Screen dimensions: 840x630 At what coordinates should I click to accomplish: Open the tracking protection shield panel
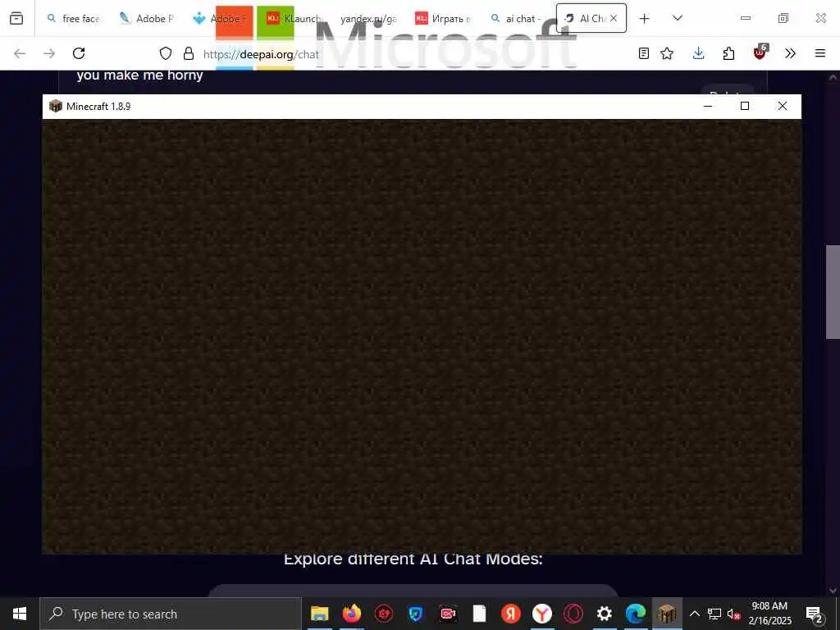click(x=166, y=53)
